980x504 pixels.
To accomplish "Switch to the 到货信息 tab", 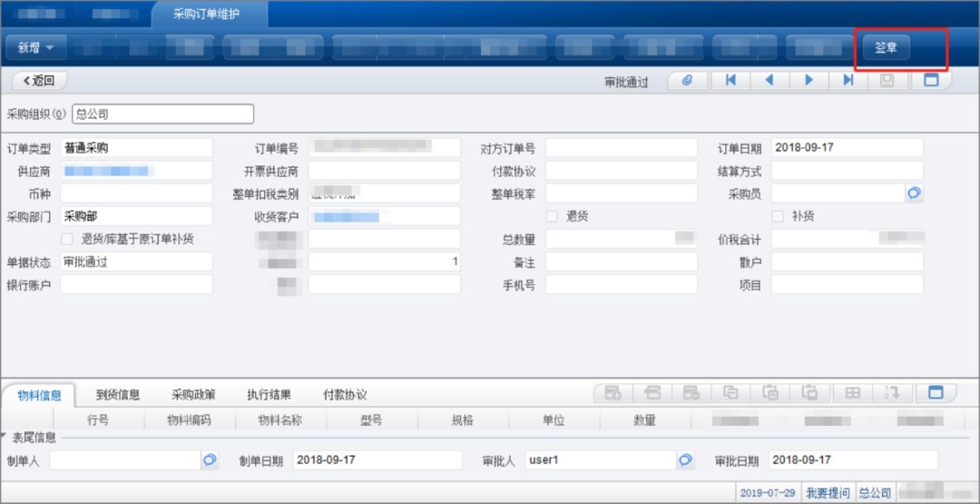I will (x=118, y=395).
